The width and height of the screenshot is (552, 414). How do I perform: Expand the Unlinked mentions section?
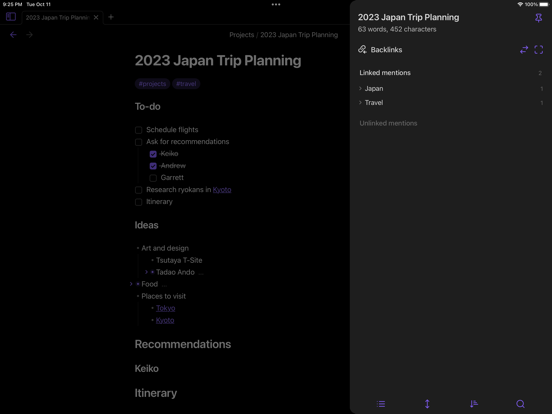click(388, 123)
